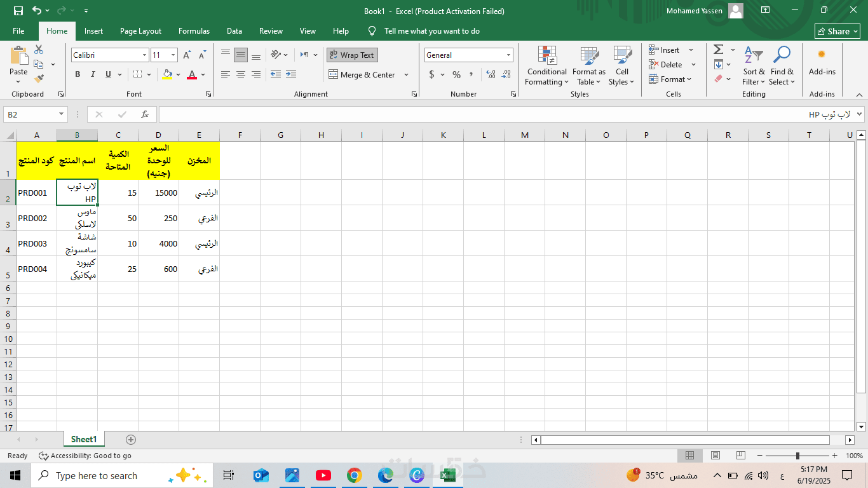Click the Decrease Indent icon
868x488 pixels.
pos(276,74)
